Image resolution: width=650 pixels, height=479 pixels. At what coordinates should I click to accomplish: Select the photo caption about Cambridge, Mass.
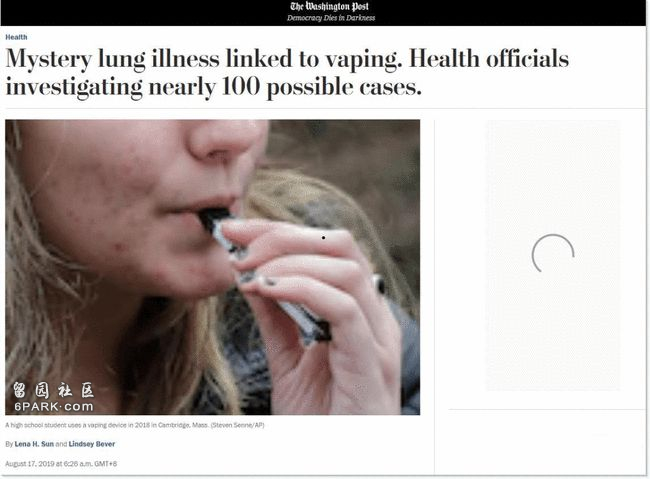pos(135,425)
